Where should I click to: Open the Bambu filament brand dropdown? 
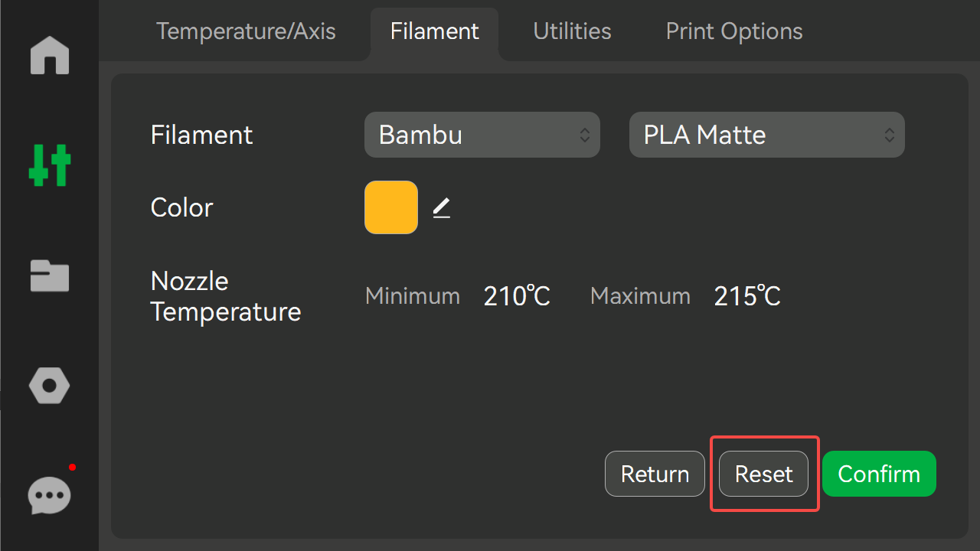[x=482, y=135]
